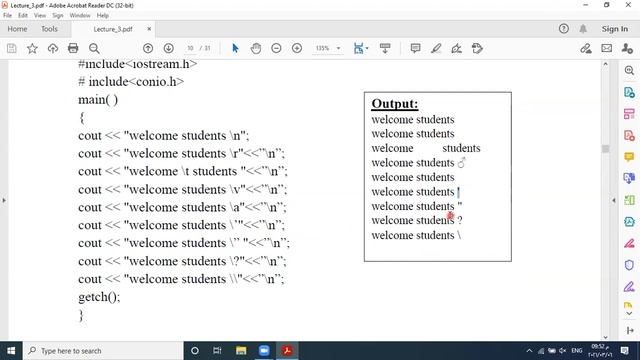This screenshot has width=640, height=360.
Task: Open the notification center icon
Action: [x=624, y=351]
